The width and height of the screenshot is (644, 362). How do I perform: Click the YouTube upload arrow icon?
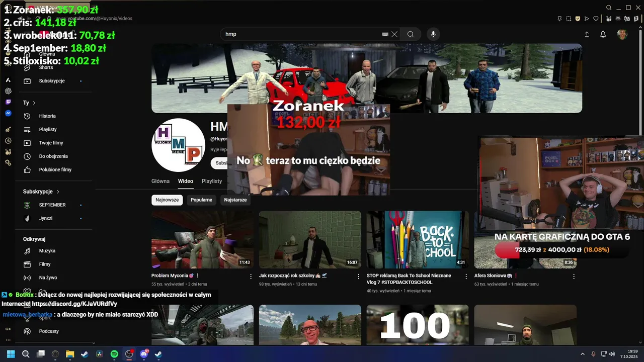[587, 34]
